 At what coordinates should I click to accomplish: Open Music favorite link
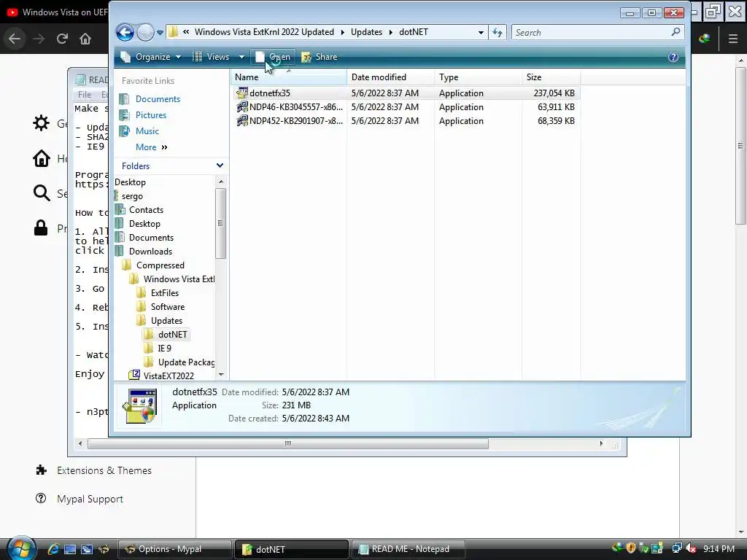(x=147, y=131)
